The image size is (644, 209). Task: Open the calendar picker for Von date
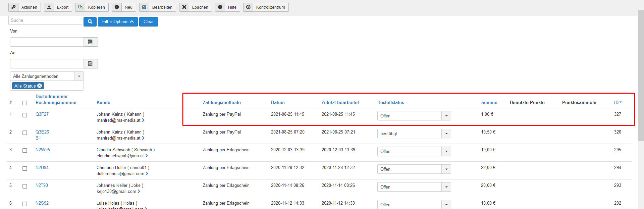tap(91, 42)
